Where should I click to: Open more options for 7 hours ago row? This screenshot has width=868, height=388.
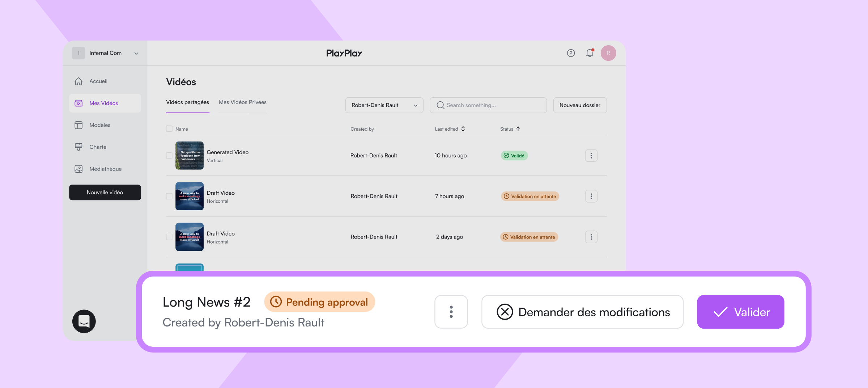click(591, 196)
